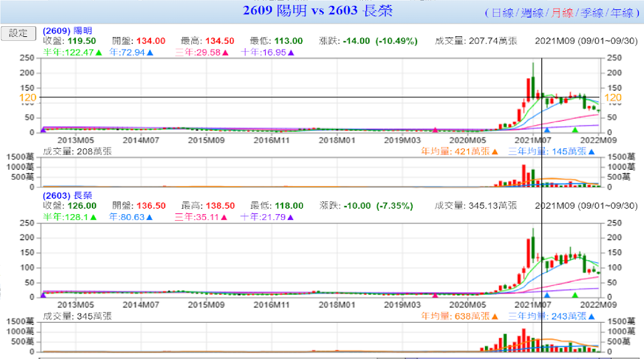Image resolution: width=644 pixels, height=359 pixels.
Task: Click the 半年:122.47 moving average label
Action: click(72, 52)
